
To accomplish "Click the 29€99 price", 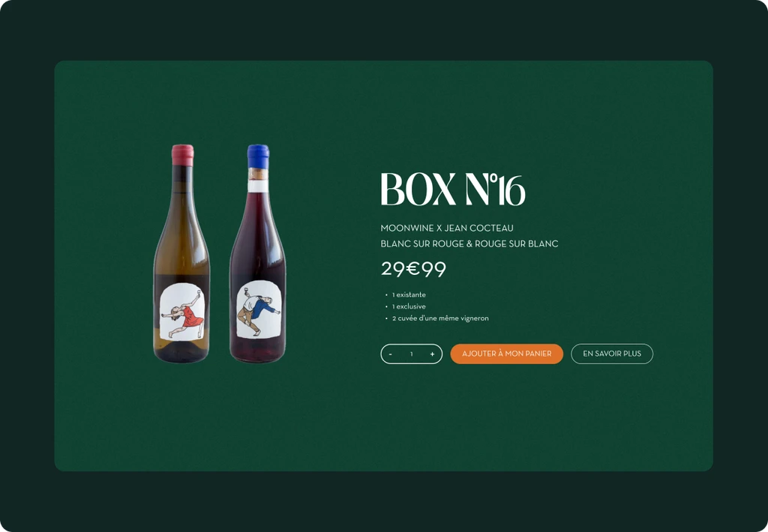I will tap(413, 269).
